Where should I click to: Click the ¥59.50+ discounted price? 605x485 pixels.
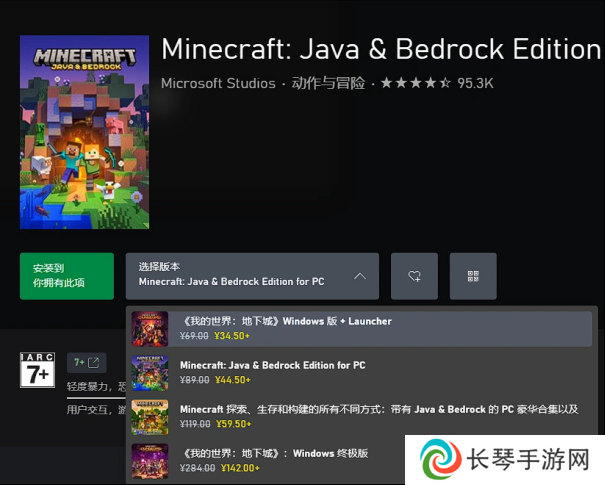[x=233, y=424]
